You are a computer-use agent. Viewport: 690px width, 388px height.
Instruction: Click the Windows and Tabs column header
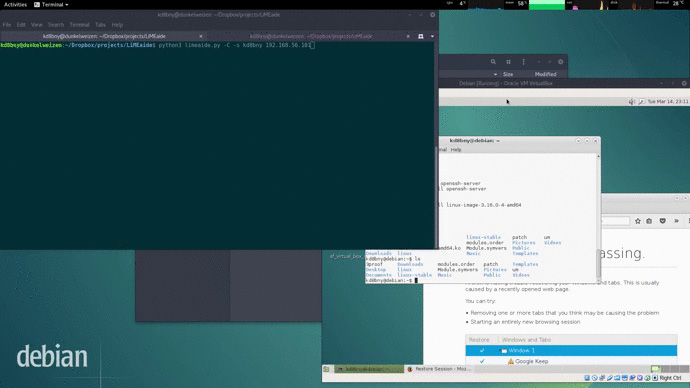coord(526,340)
